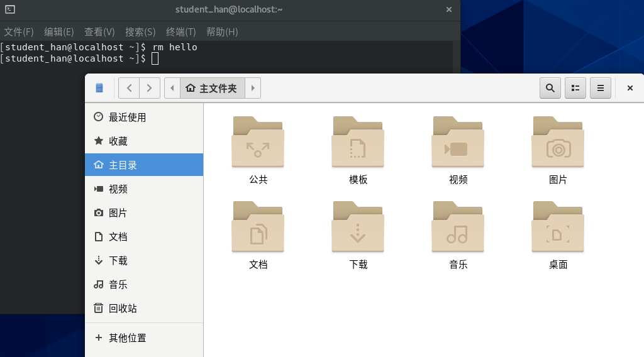Screen dimensions: 644x357
Task: Open terminal 帮助(H) menu
Action: 222,31
